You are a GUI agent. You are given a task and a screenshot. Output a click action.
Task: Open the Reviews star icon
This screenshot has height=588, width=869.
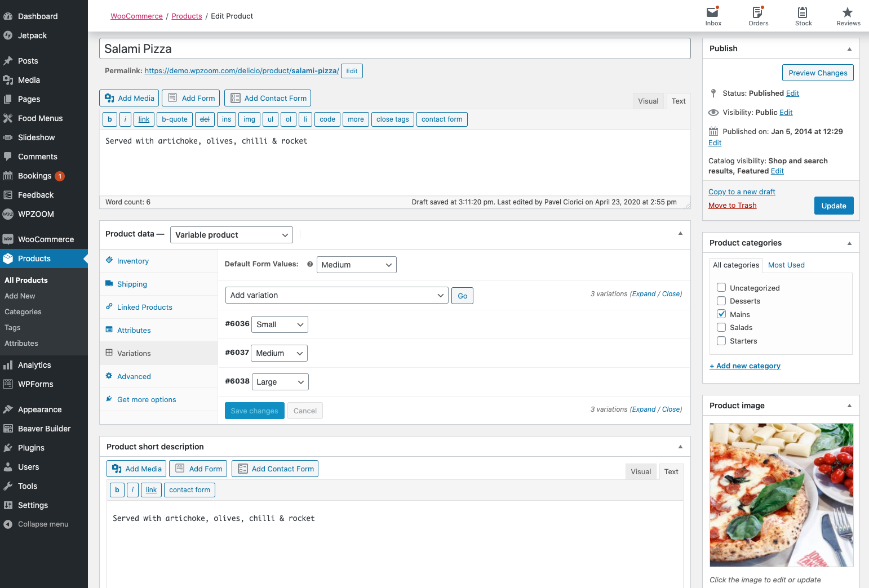(848, 16)
